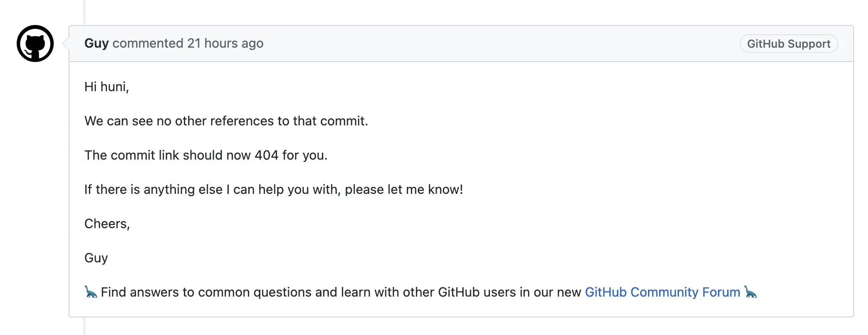This screenshot has height=335, width=868.
Task: Click the word "commented" in the header
Action: (148, 43)
